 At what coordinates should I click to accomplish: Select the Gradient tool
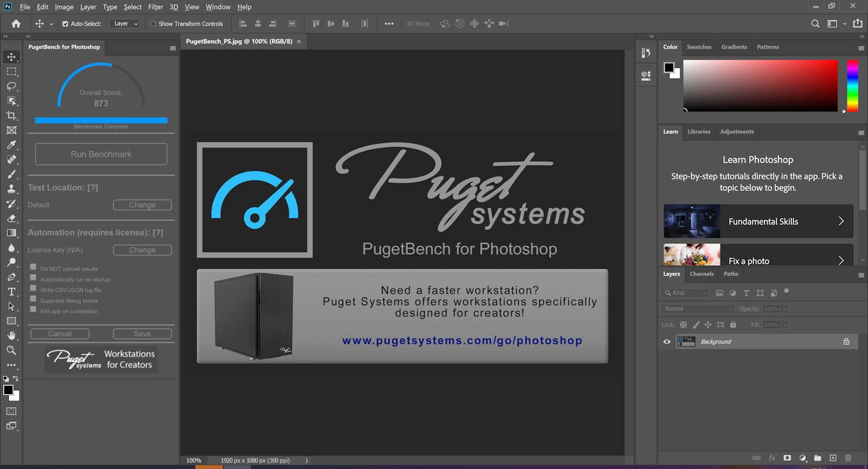11,233
